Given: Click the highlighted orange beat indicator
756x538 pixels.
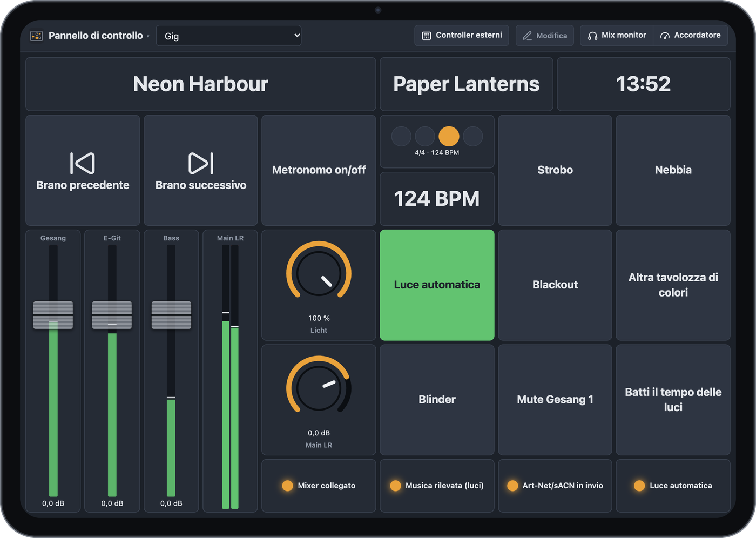Looking at the screenshot, I should coord(449,136).
